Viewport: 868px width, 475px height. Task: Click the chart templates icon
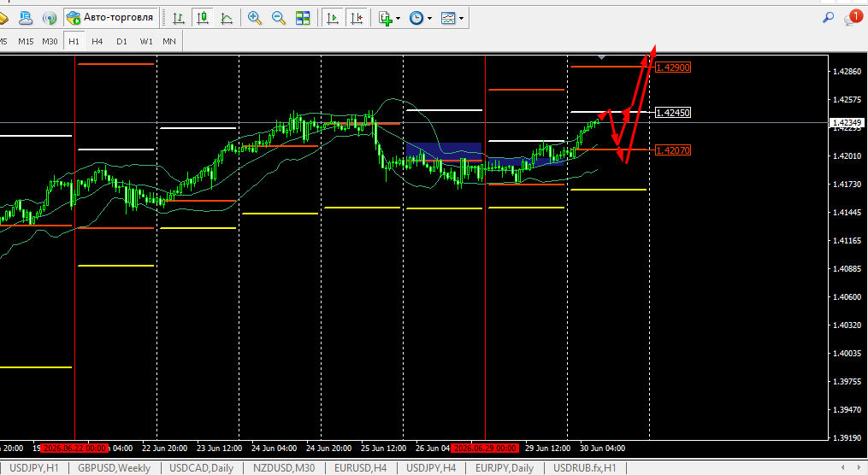pos(448,18)
